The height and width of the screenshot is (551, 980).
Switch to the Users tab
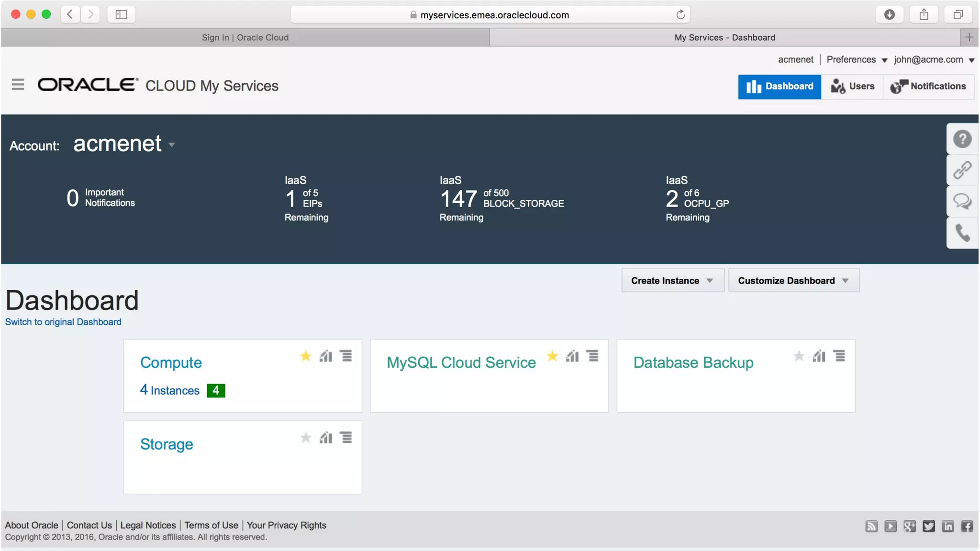coord(852,87)
